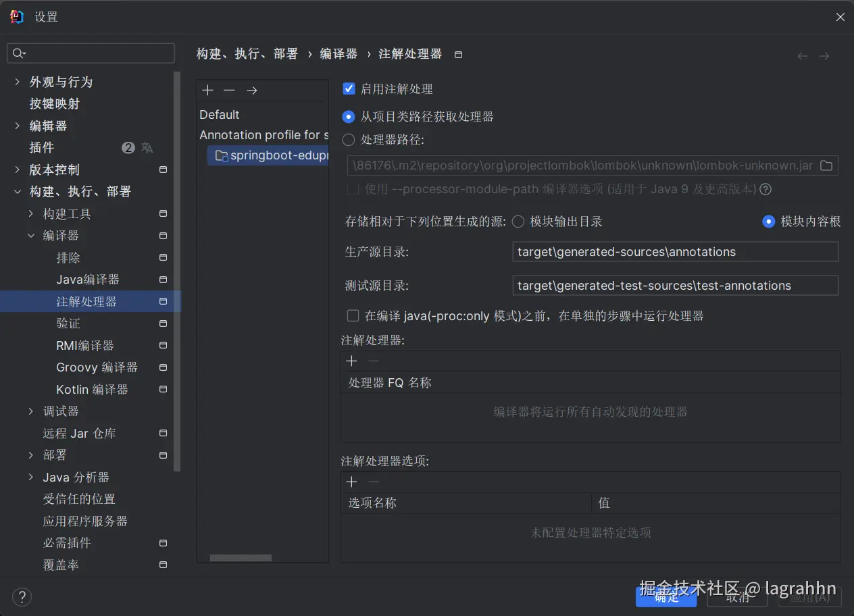Expand the 调试器 tree node
The height and width of the screenshot is (616, 854).
tap(31, 411)
